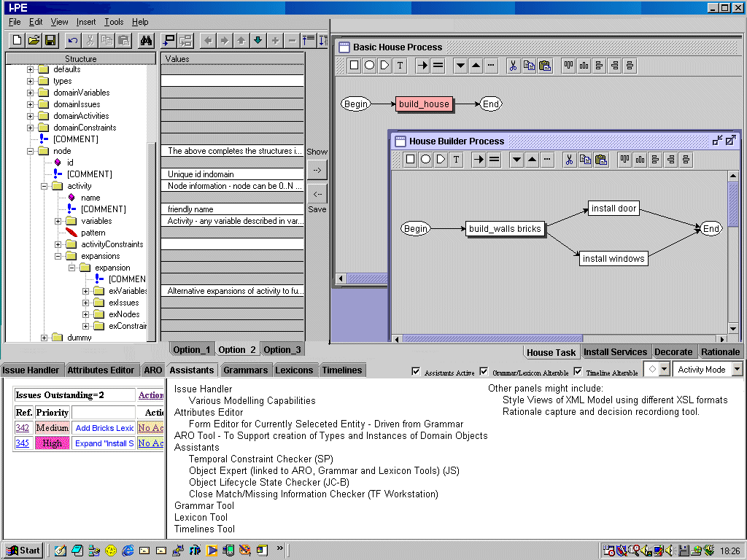The image size is (747, 560).
Task: Expand the domainVariables folder
Action: point(31,93)
